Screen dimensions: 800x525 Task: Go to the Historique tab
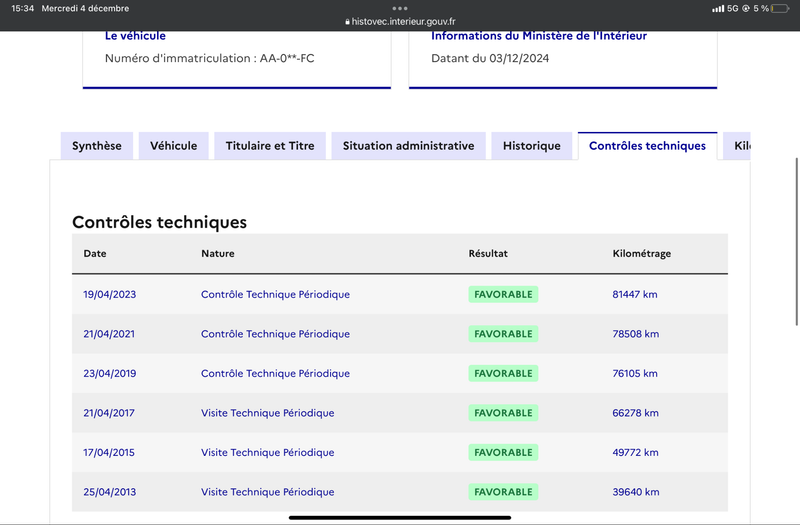click(532, 146)
